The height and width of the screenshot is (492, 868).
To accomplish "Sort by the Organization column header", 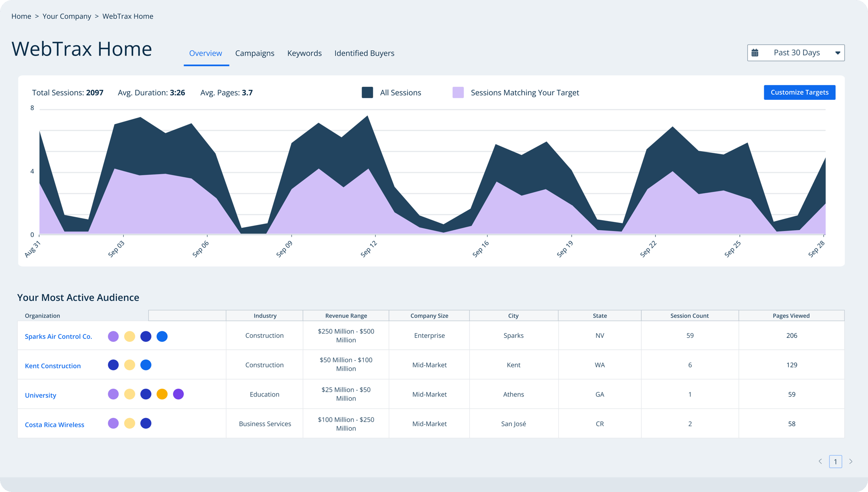I will [43, 316].
